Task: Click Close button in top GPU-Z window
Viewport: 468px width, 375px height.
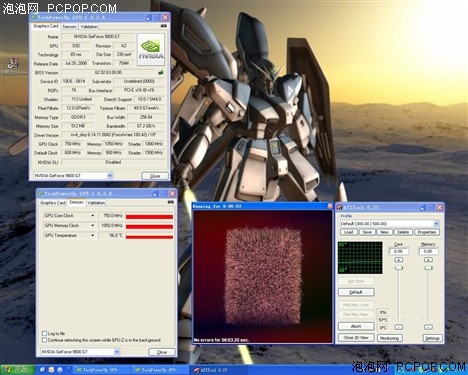Action: pyautogui.click(x=155, y=176)
